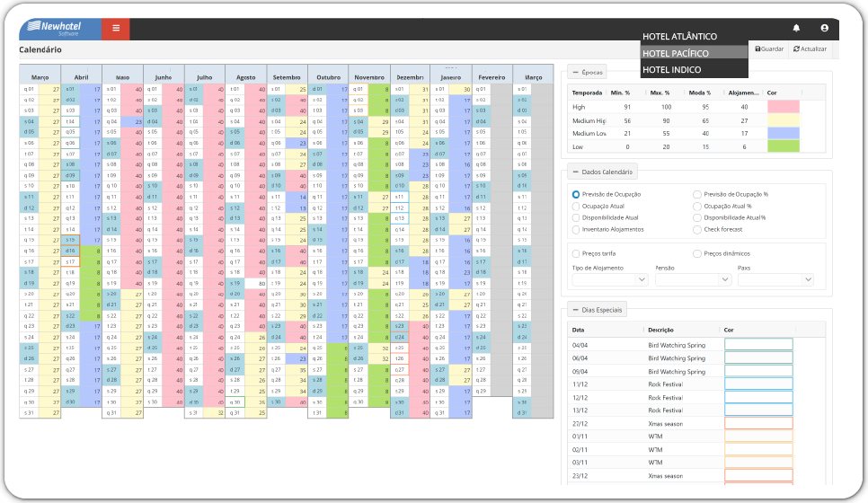Select Ocupação Atual % option

tap(697, 206)
